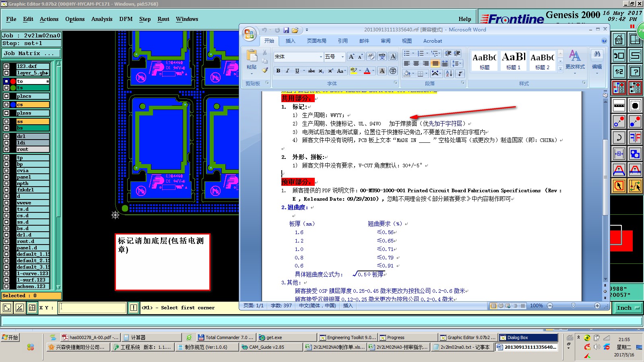Click the Word zoom slider handle
Screen dimensions: 644x362
click(x=573, y=306)
